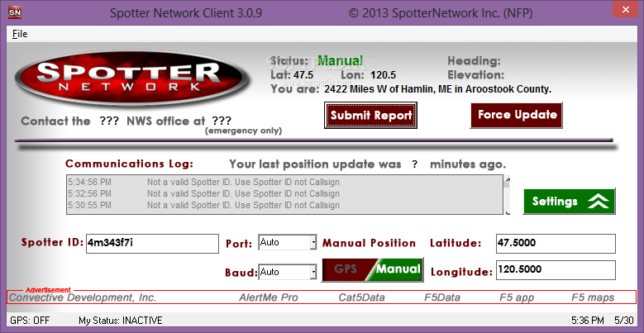Click the Lat: 47.5 readout
The image size is (644, 333).
click(292, 75)
